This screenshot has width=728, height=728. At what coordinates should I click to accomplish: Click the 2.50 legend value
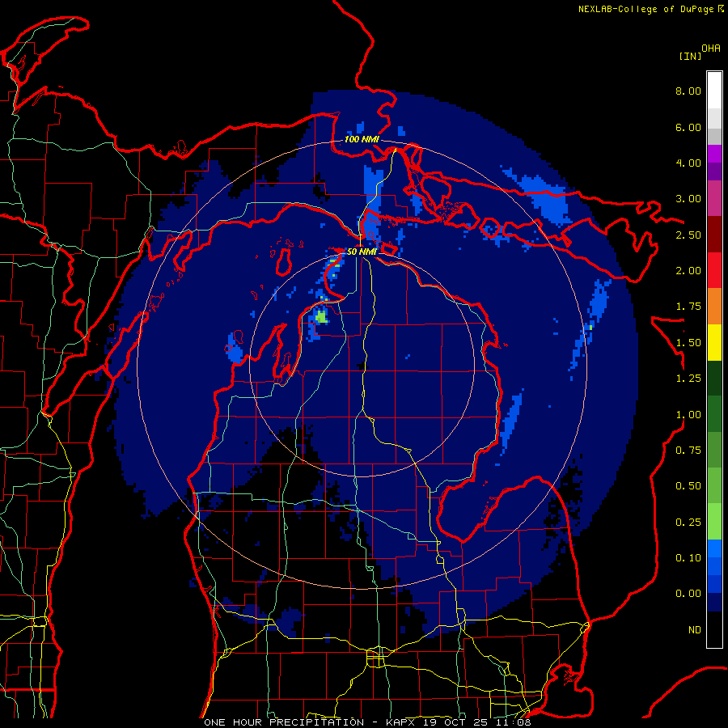coord(688,235)
